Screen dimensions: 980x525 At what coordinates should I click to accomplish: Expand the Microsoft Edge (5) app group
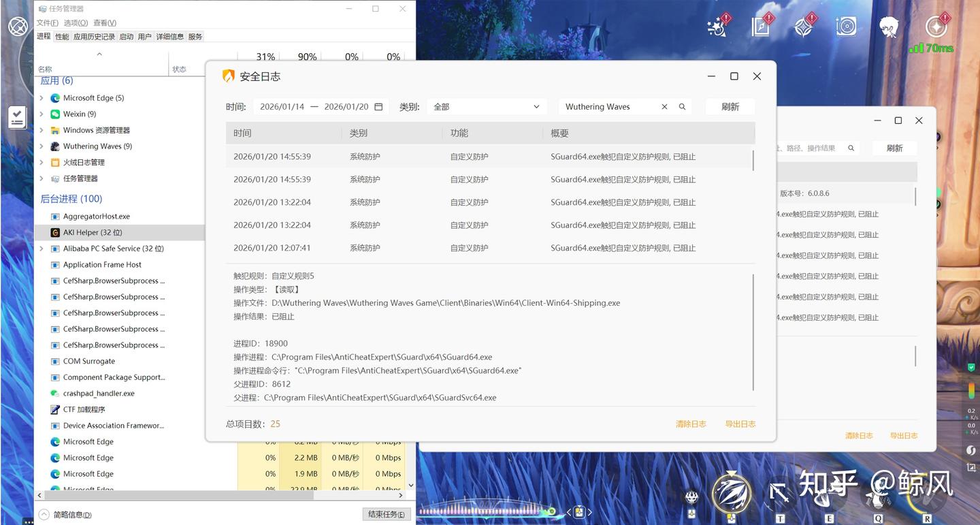click(x=42, y=98)
